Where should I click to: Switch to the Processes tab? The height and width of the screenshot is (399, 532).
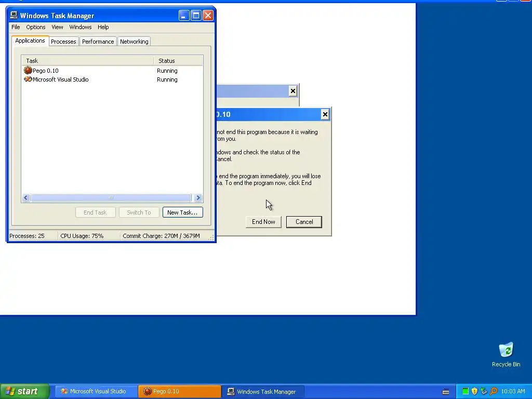point(63,42)
